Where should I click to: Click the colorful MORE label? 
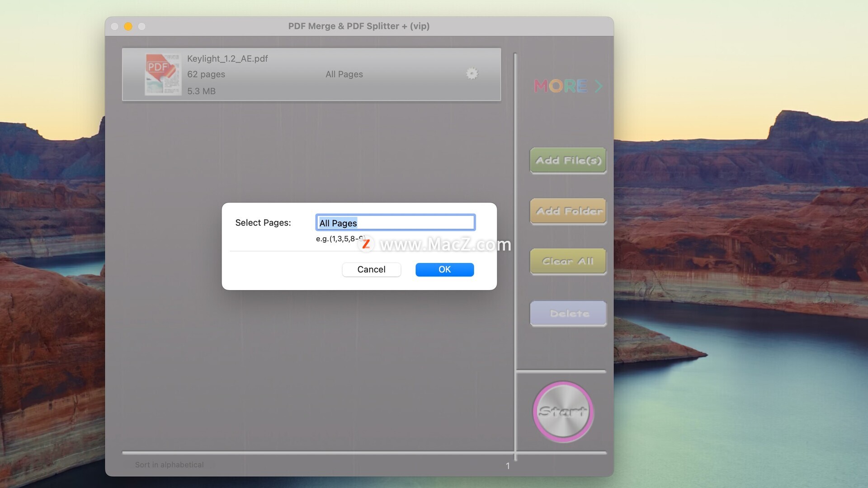(561, 86)
